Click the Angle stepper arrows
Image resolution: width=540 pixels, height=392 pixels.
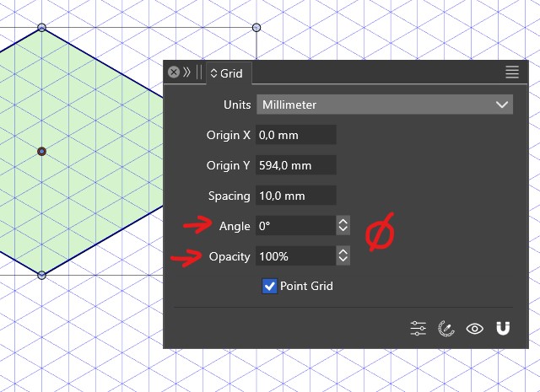[x=343, y=226]
